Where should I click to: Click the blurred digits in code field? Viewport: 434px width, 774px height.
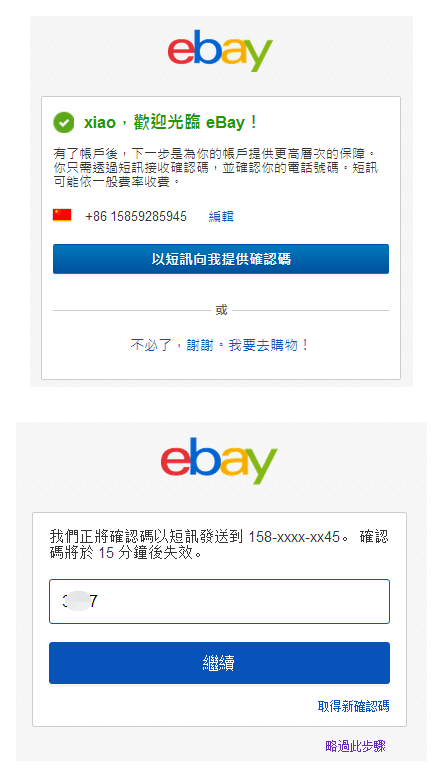point(79,602)
